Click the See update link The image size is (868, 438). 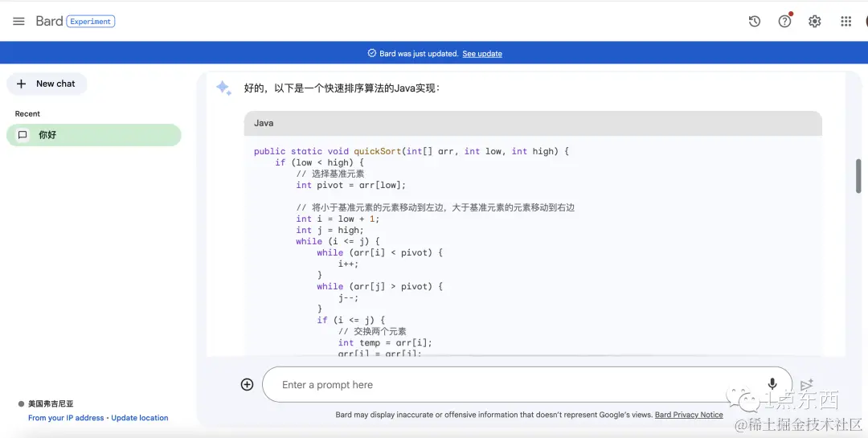click(x=482, y=54)
